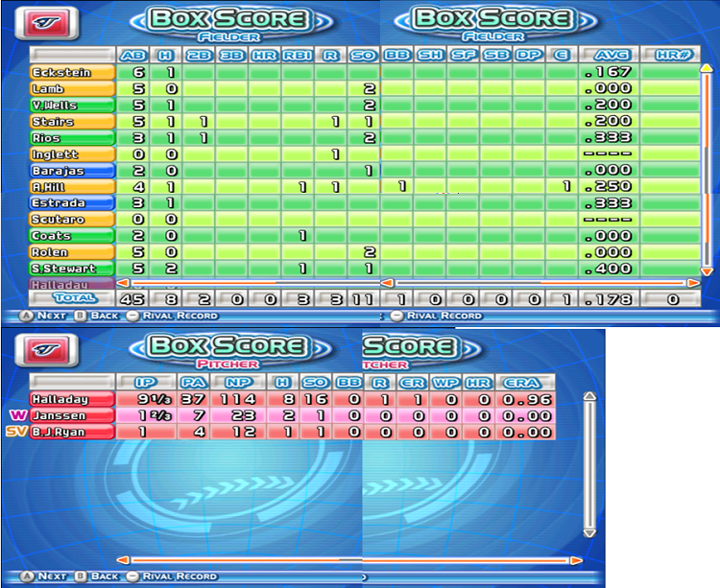Click the W win marker beside Janssen
The width and height of the screenshot is (720, 588).
(18, 415)
